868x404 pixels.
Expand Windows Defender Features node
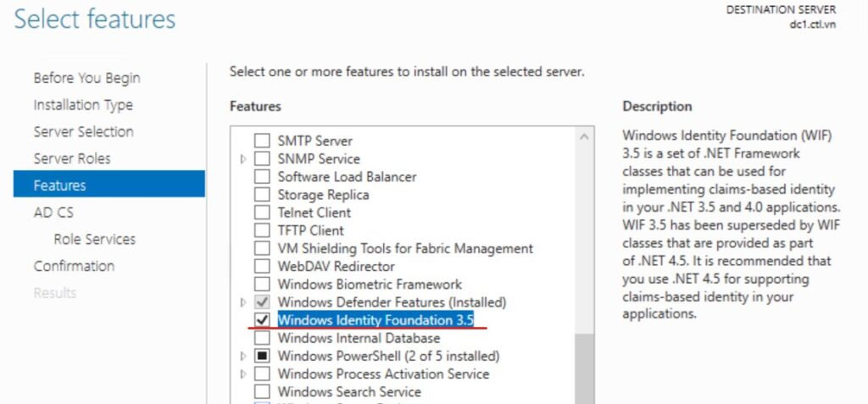[x=244, y=302]
